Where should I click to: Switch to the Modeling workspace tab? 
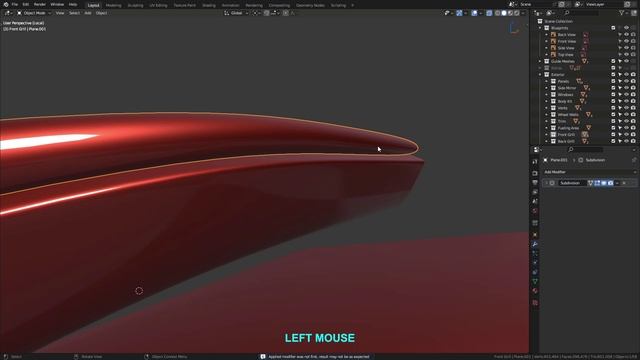click(113, 5)
